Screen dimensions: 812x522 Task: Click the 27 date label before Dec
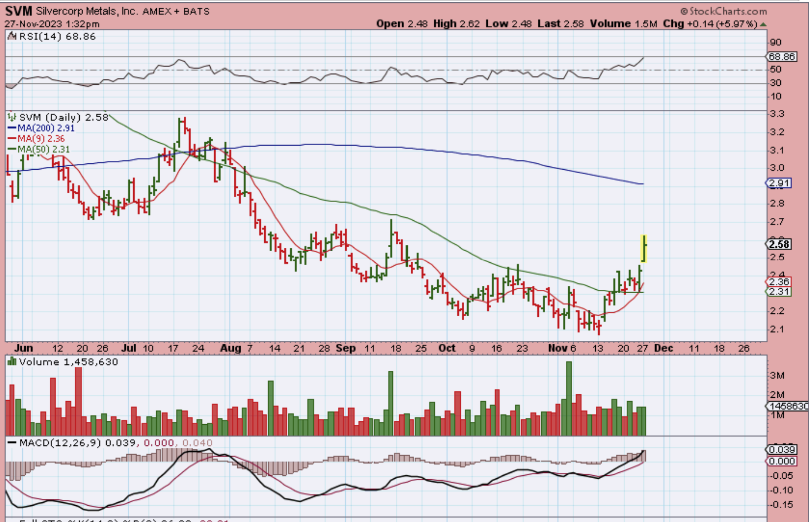(642, 348)
